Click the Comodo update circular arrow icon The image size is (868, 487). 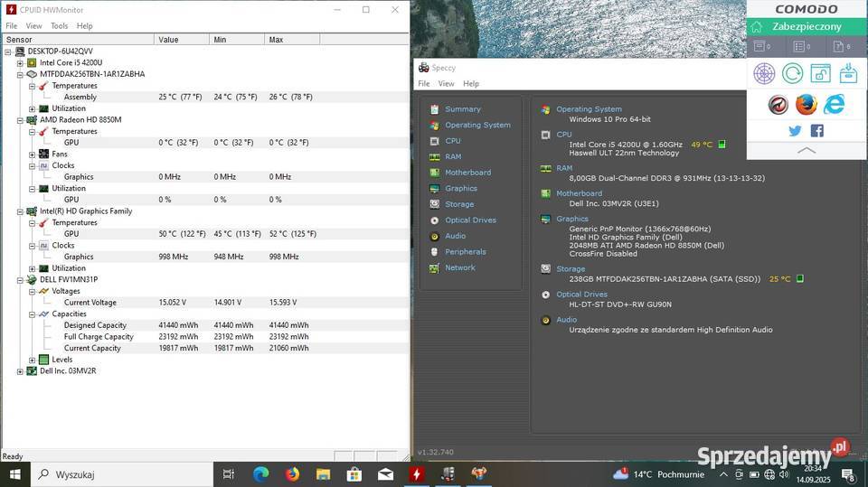coord(792,74)
